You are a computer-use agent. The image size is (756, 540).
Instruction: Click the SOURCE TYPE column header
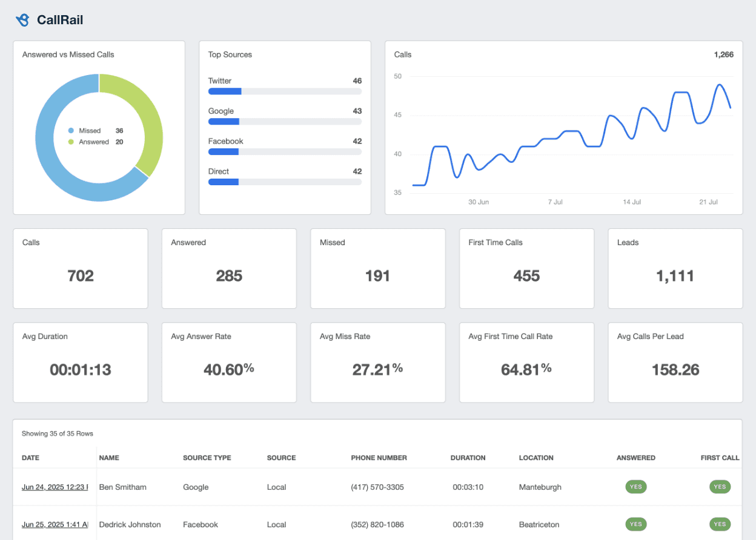click(207, 458)
